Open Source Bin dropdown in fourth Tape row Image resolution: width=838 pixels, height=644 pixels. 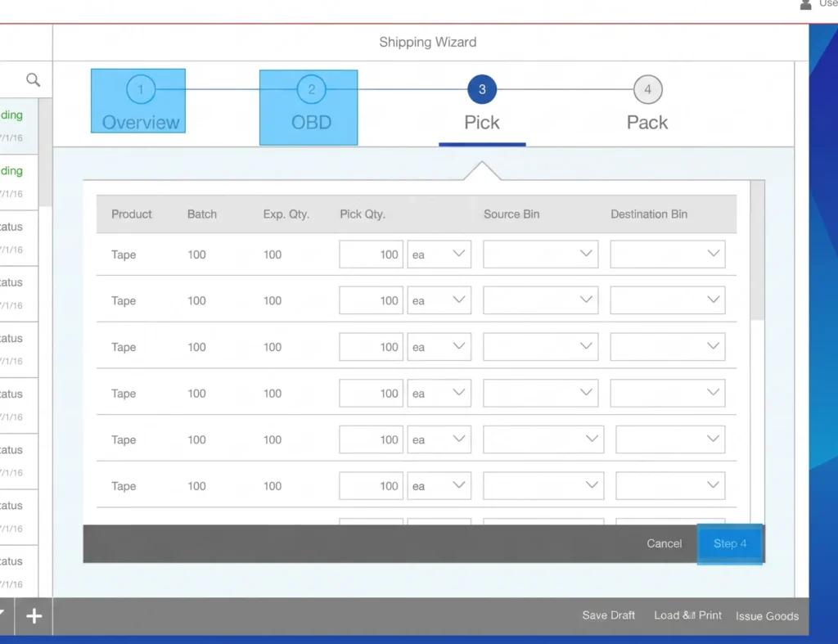(x=541, y=394)
